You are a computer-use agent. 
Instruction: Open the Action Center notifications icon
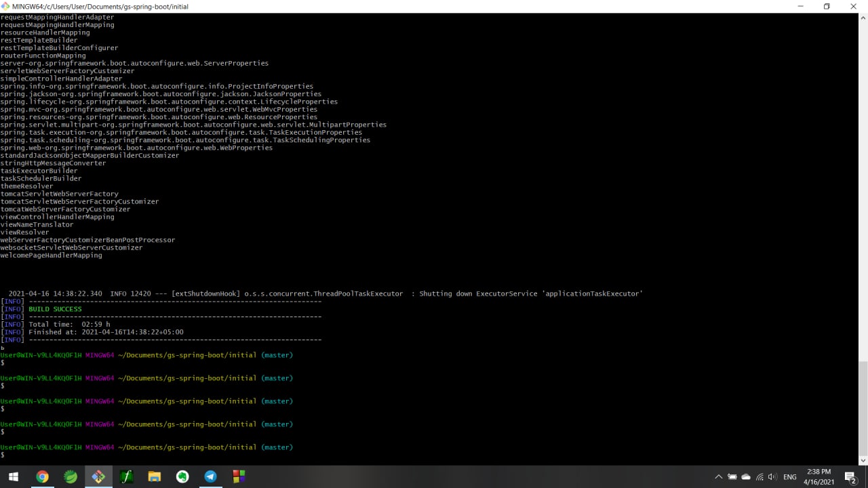point(851,477)
